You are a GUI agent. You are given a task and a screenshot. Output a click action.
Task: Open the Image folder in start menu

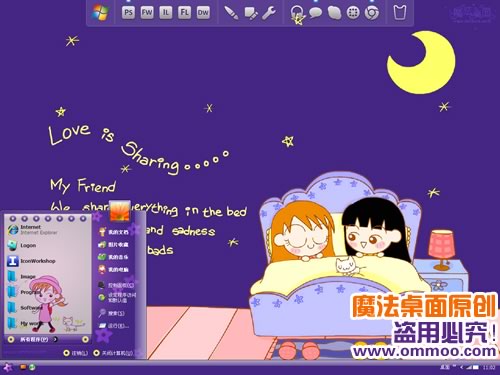(x=21, y=276)
